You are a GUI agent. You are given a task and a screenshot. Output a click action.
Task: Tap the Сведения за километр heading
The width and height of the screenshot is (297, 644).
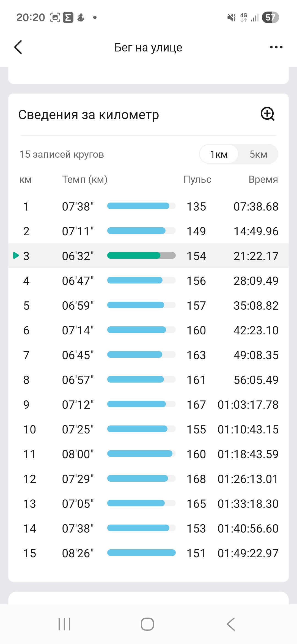pyautogui.click(x=89, y=114)
